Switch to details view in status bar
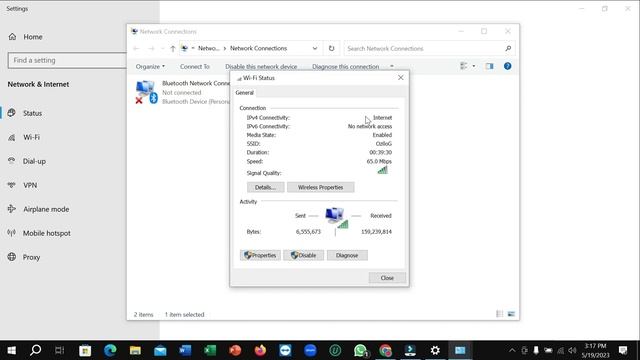This screenshot has height=360, width=640. pyautogui.click(x=499, y=314)
